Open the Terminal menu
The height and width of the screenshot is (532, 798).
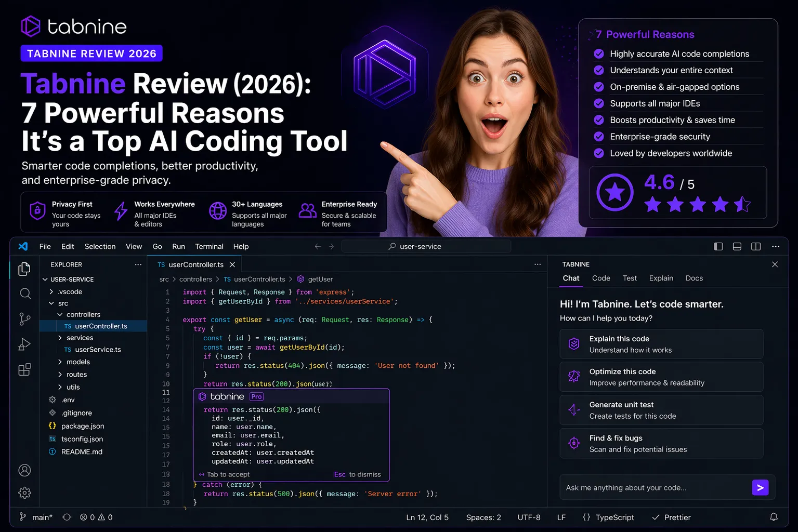(209, 246)
